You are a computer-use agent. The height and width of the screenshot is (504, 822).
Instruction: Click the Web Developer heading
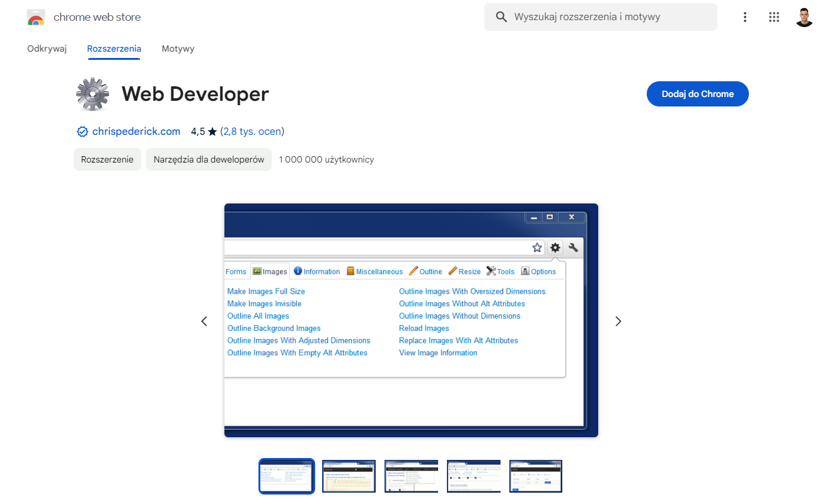195,94
